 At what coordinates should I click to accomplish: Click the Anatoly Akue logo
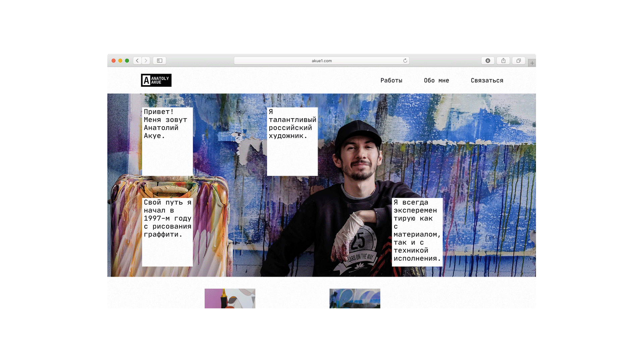[156, 80]
